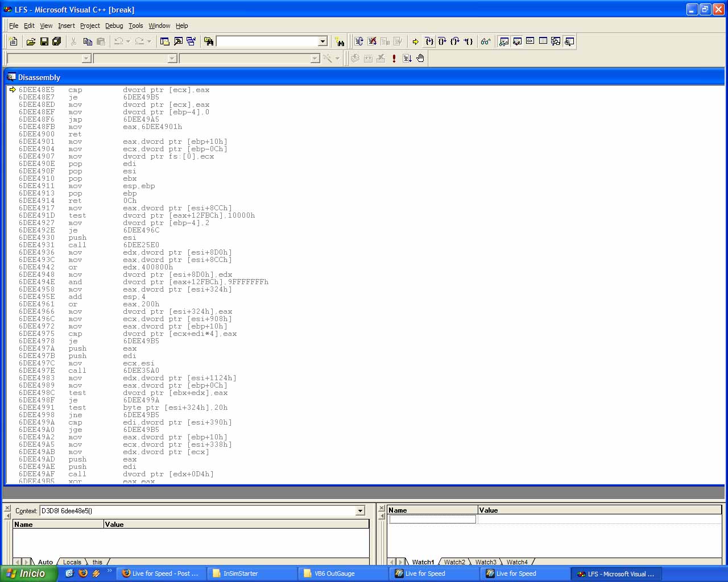The height and width of the screenshot is (582, 728).
Task: Click the call line at address 6DEE497E
Action: pyautogui.click(x=89, y=371)
